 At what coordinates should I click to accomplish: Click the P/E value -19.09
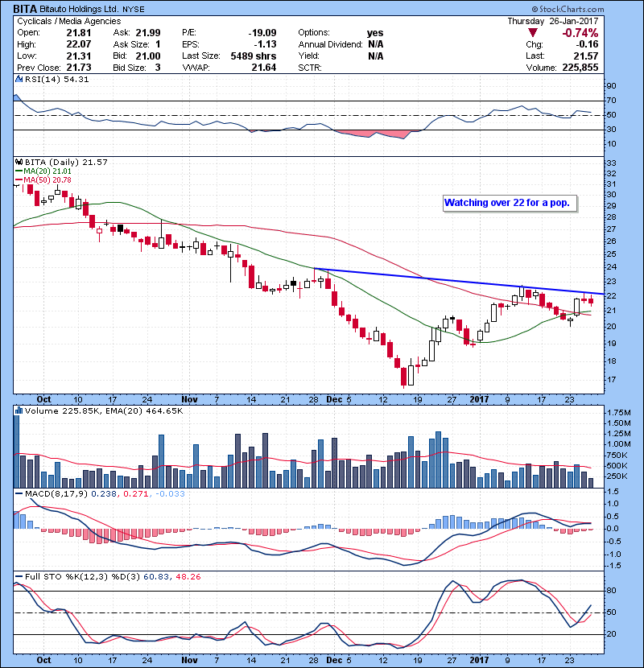pos(262,32)
